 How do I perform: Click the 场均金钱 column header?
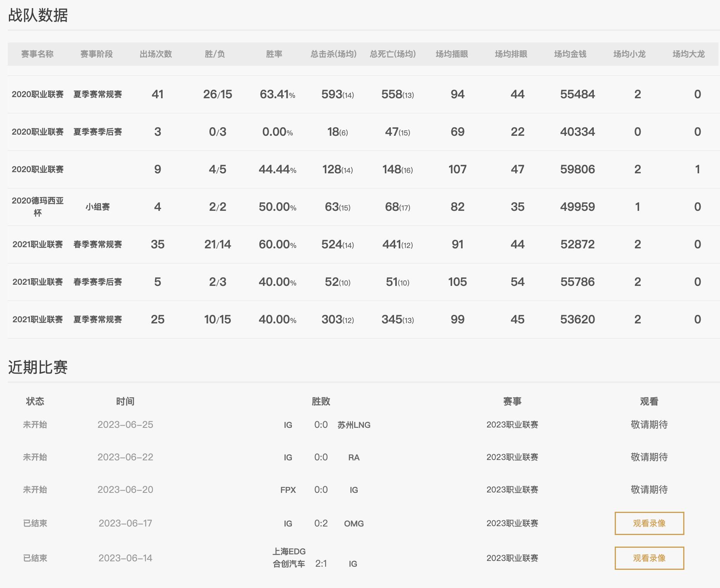coord(570,54)
